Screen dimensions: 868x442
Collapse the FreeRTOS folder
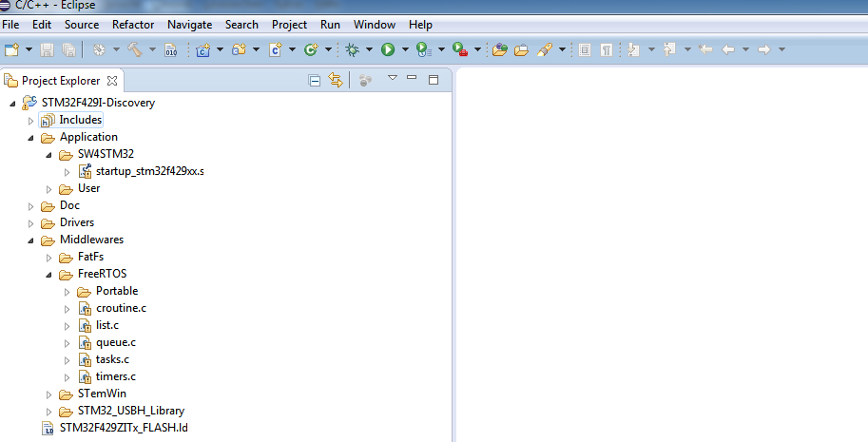coord(49,274)
